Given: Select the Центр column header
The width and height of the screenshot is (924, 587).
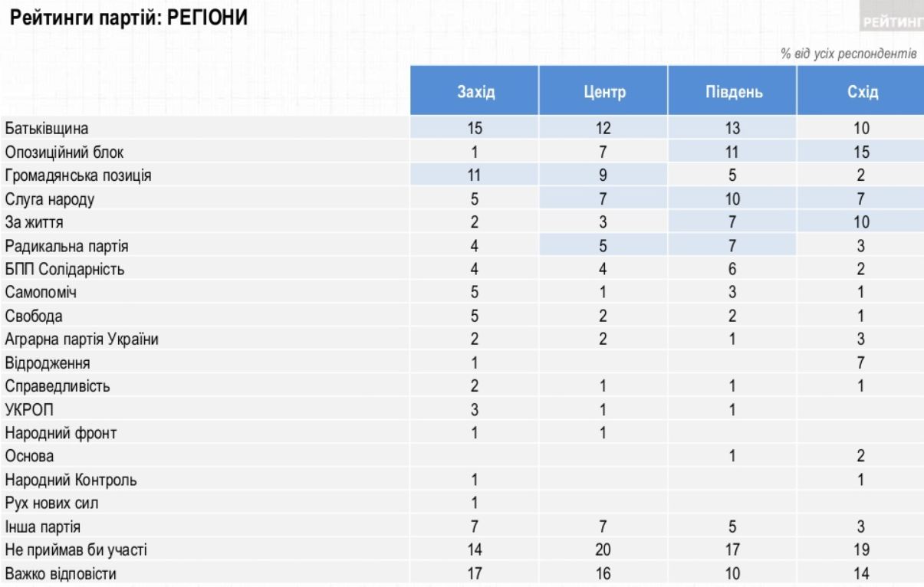Looking at the screenshot, I should 603,93.
